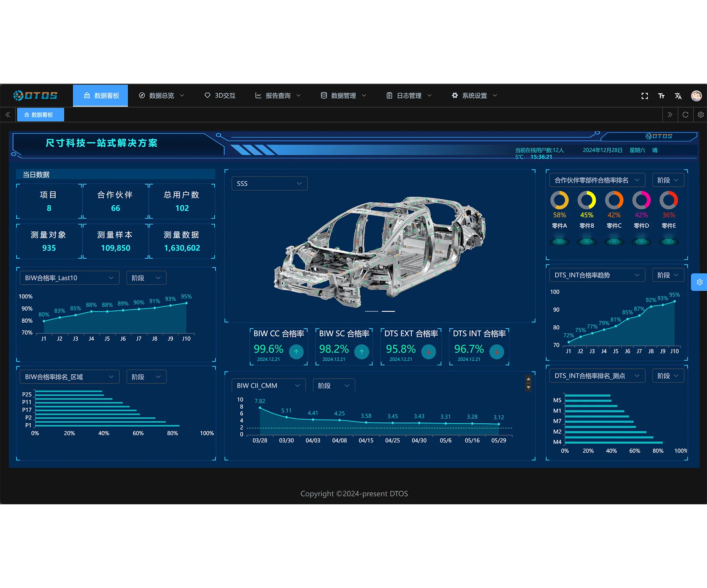Click the BIW CII_CMM stepper down arrow
Image resolution: width=707 pixels, height=588 pixels.
(x=528, y=387)
